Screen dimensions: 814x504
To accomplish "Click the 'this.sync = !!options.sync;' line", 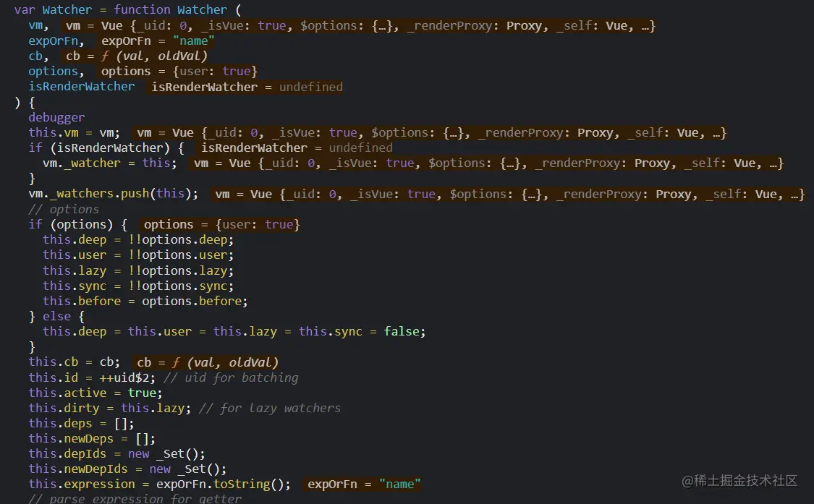I will point(138,286).
